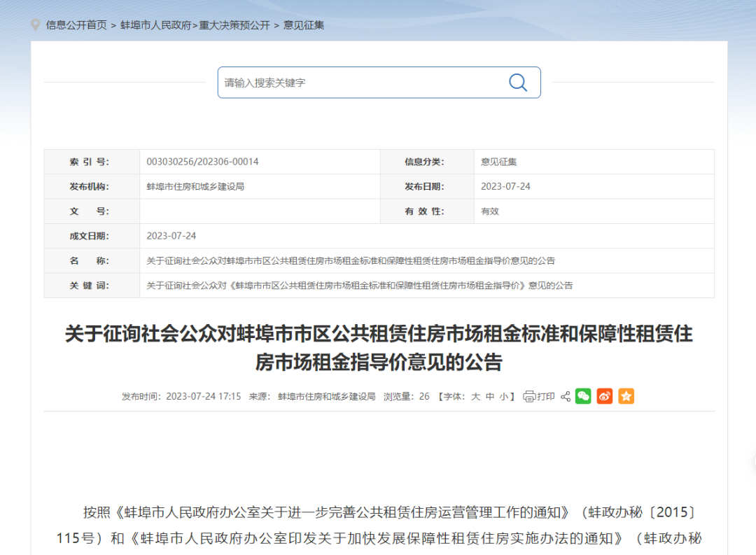Click the 有效性 value 有效
The width and height of the screenshot is (756, 555).
pyautogui.click(x=490, y=211)
